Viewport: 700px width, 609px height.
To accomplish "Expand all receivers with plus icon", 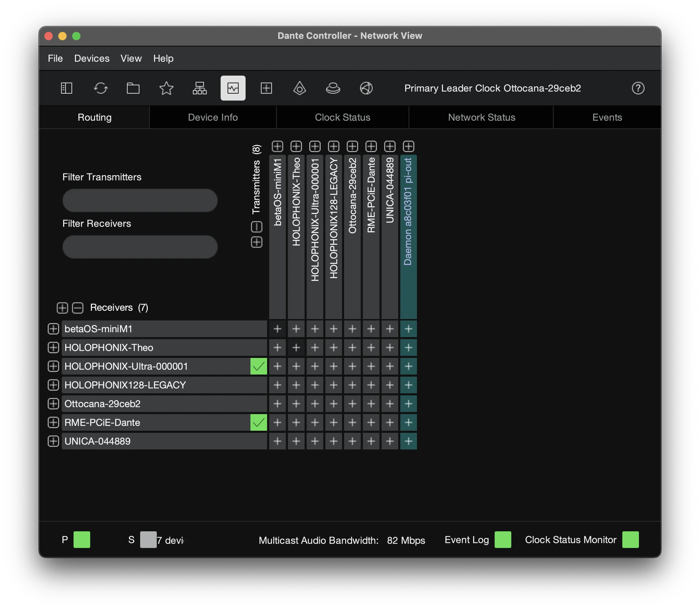I will (x=62, y=308).
